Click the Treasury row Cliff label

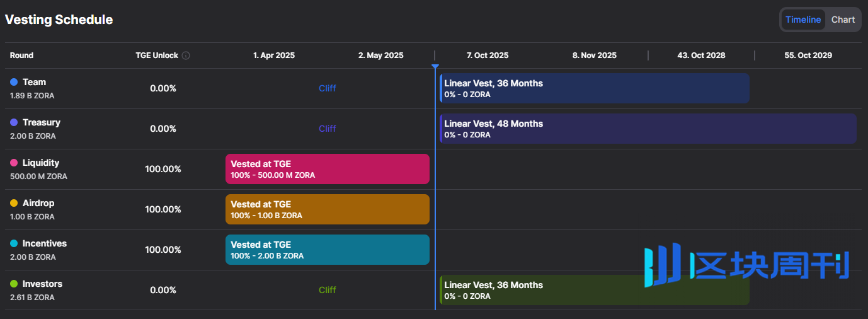(x=328, y=129)
